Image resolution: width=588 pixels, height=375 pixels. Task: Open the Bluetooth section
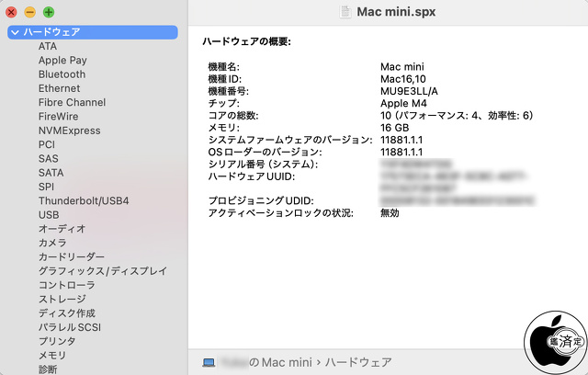point(62,74)
